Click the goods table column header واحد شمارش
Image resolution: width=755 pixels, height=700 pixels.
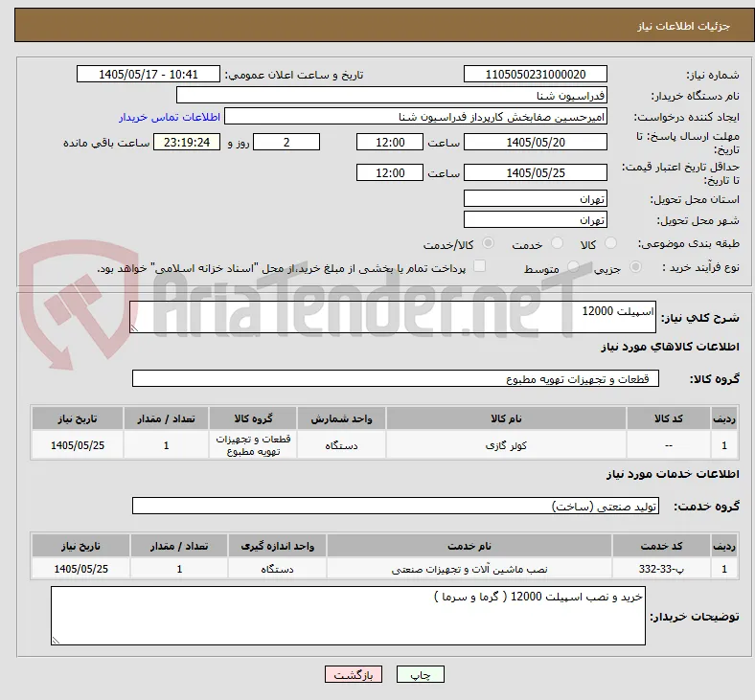[x=341, y=418]
